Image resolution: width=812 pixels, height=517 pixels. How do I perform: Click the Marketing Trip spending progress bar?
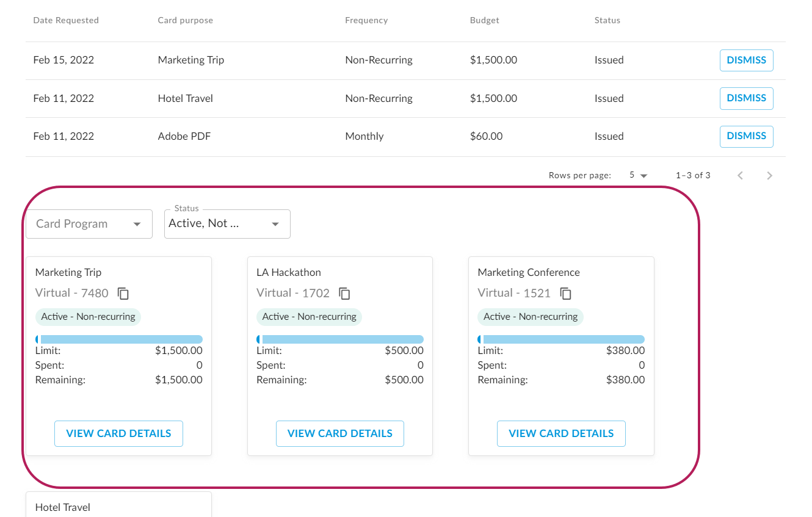point(119,339)
